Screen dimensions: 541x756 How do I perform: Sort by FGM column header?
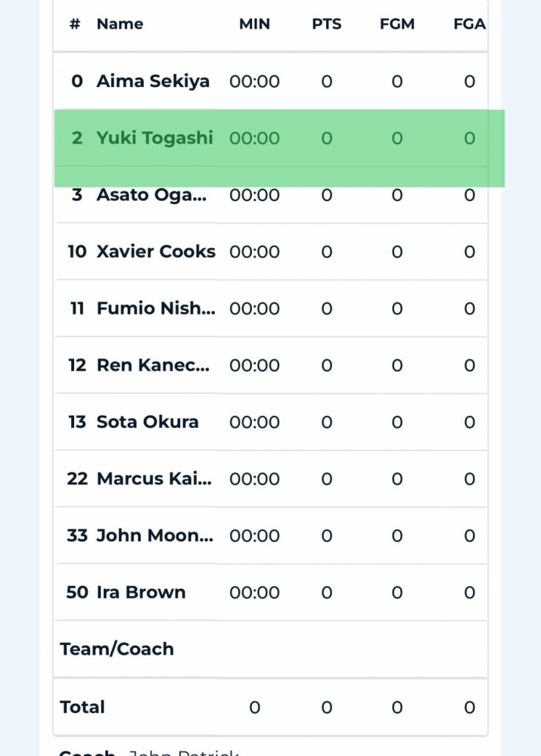tap(396, 24)
